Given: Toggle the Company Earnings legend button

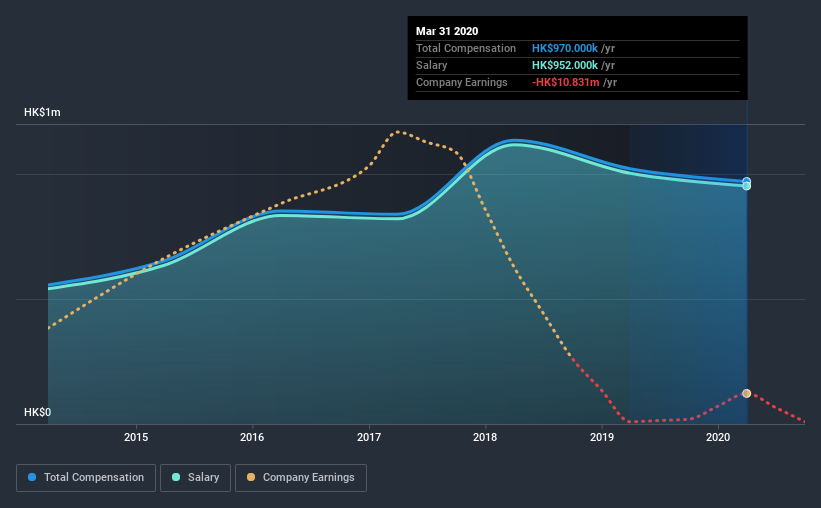Looking at the screenshot, I should (x=301, y=478).
